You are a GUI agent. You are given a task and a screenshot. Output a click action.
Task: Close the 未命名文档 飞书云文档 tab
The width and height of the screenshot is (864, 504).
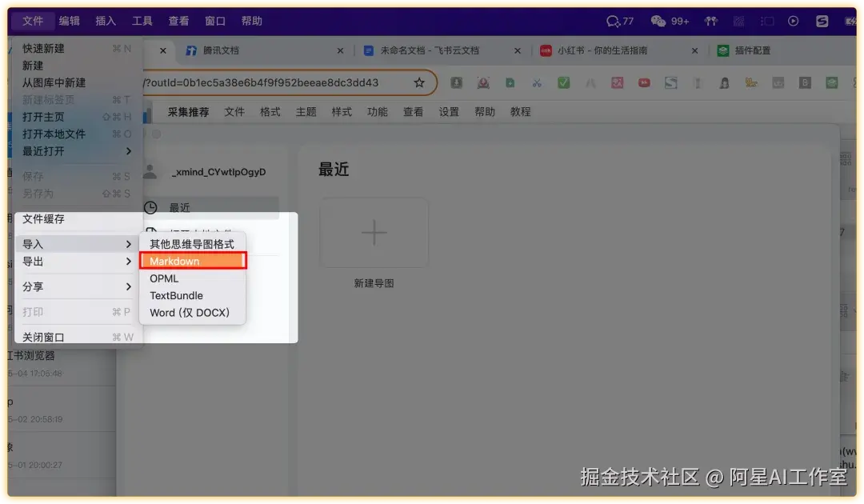(x=517, y=50)
